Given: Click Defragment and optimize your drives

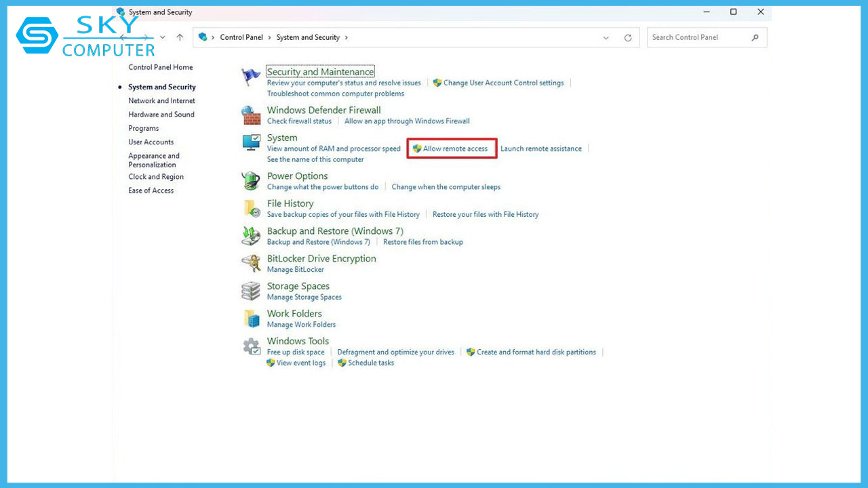Looking at the screenshot, I should (x=396, y=352).
